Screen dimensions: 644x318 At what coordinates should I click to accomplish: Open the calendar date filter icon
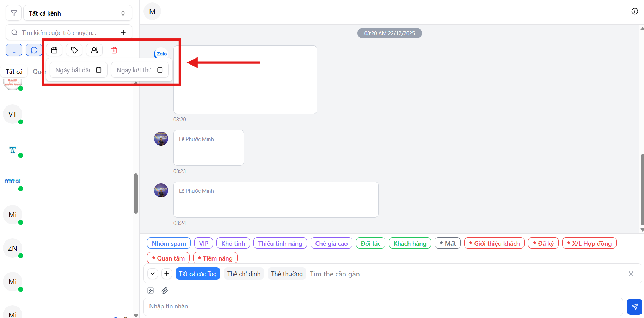[x=54, y=50]
